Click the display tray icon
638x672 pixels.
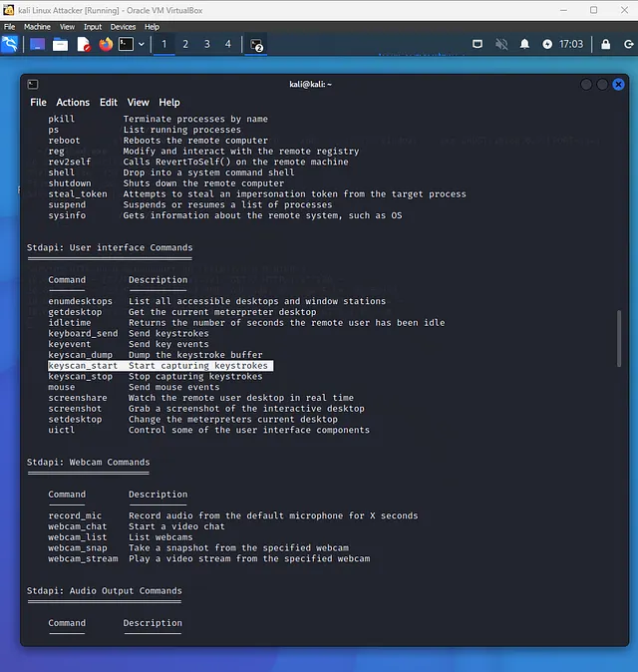click(478, 44)
